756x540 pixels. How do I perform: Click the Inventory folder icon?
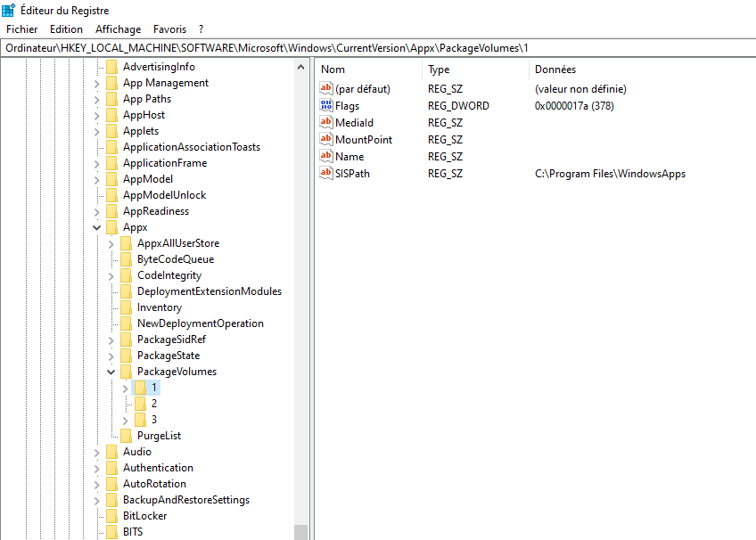(x=127, y=307)
